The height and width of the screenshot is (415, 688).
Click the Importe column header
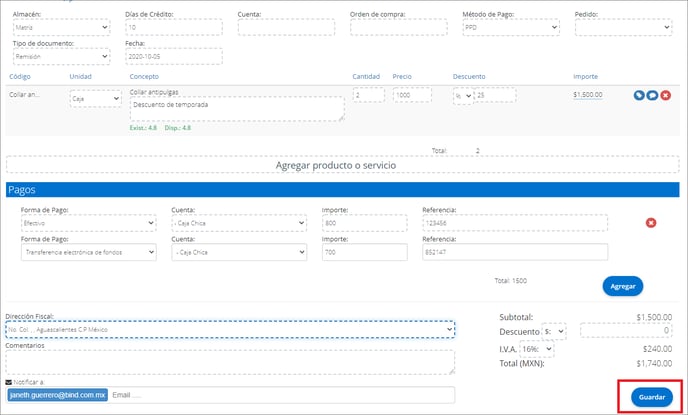click(x=585, y=76)
